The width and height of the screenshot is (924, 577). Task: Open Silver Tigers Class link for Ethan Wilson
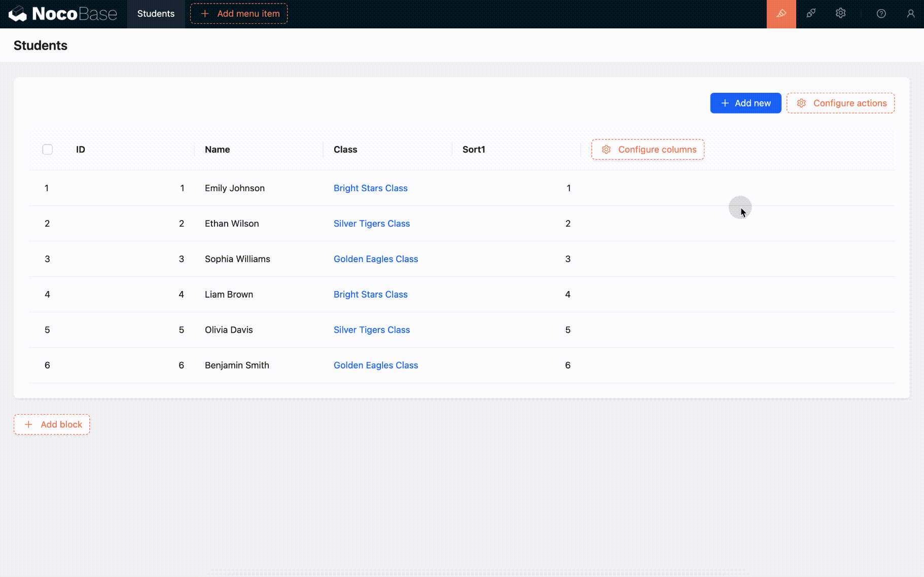[x=371, y=224]
